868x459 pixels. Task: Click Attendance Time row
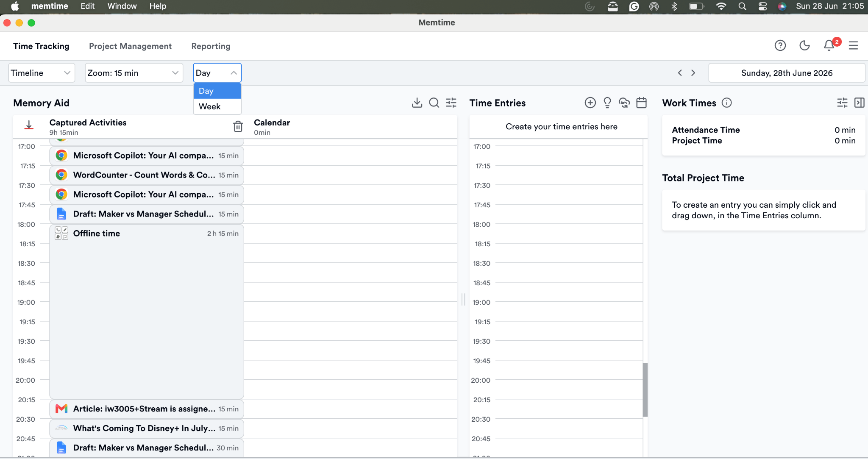[763, 130]
